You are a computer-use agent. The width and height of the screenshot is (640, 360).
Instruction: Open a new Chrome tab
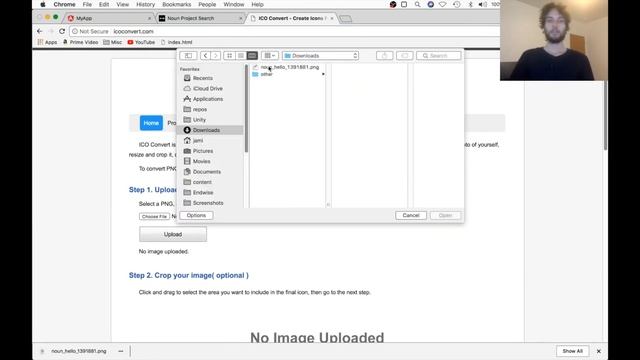tap(345, 18)
